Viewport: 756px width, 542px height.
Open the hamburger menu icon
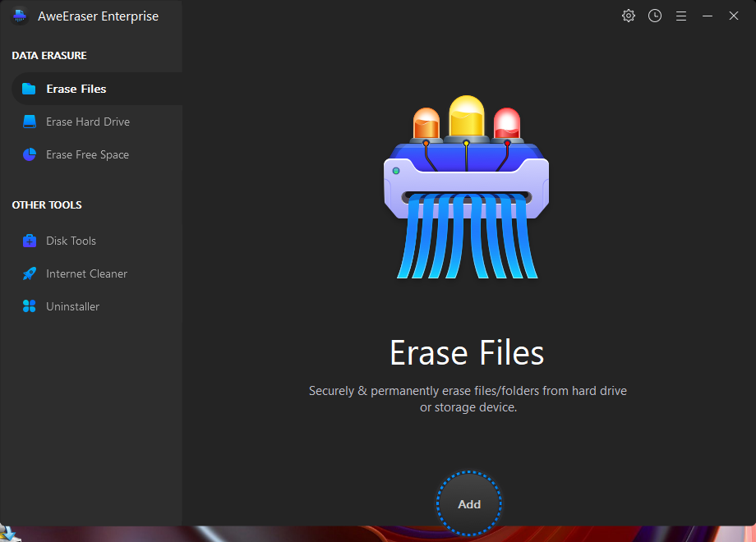[x=680, y=16]
